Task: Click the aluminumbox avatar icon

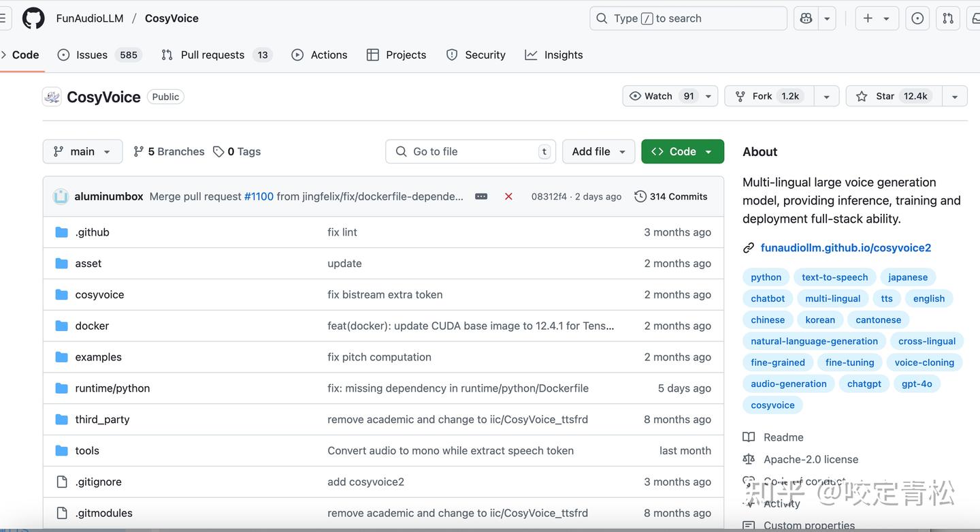Action: coord(61,196)
